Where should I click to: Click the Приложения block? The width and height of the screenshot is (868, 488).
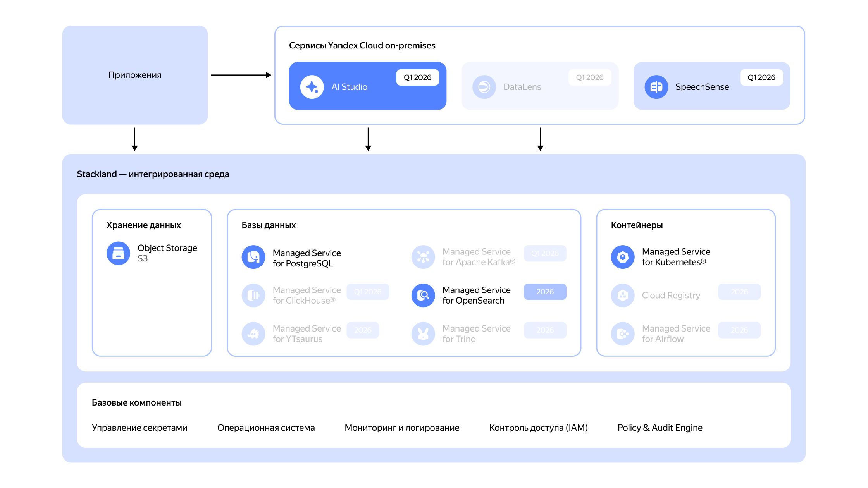click(x=135, y=75)
